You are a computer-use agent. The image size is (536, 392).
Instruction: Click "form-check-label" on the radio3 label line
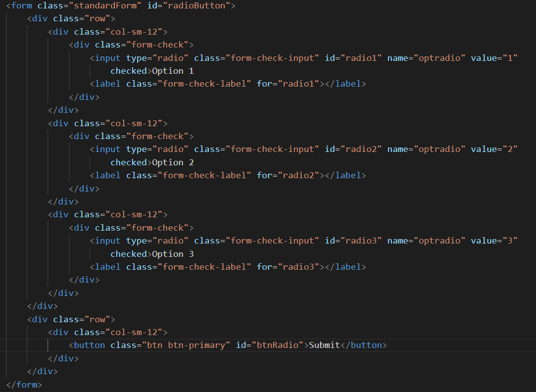click(204, 267)
